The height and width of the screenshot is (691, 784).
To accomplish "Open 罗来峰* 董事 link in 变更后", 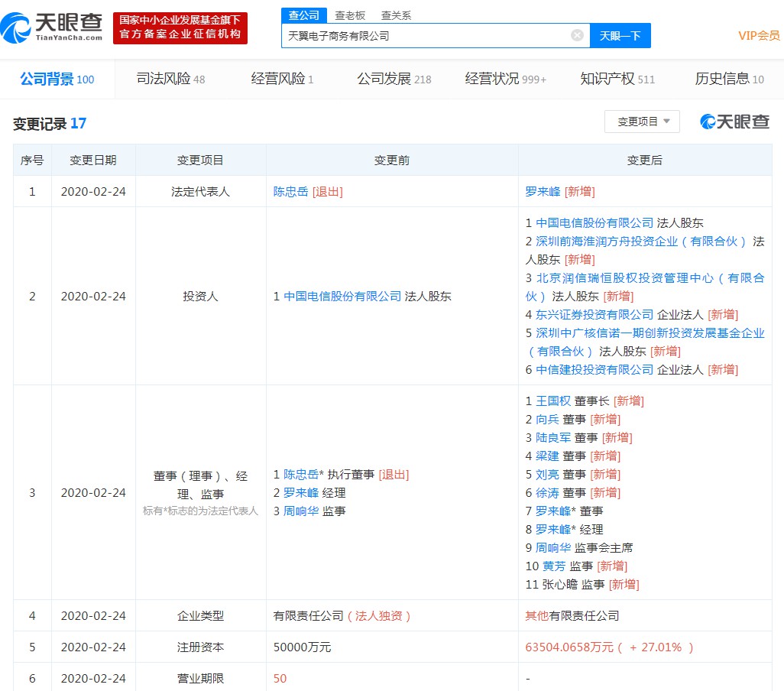I will pyautogui.click(x=553, y=511).
